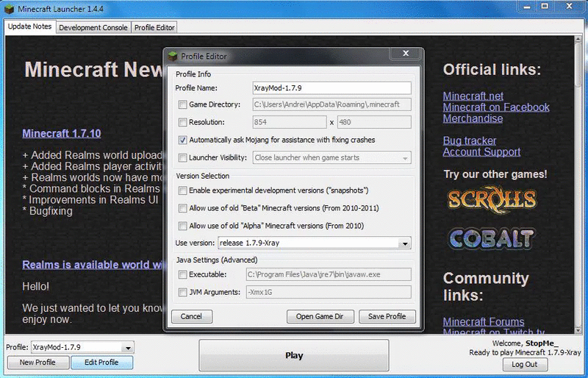
Task: Click the resolution height field 480
Action: pyautogui.click(x=374, y=122)
